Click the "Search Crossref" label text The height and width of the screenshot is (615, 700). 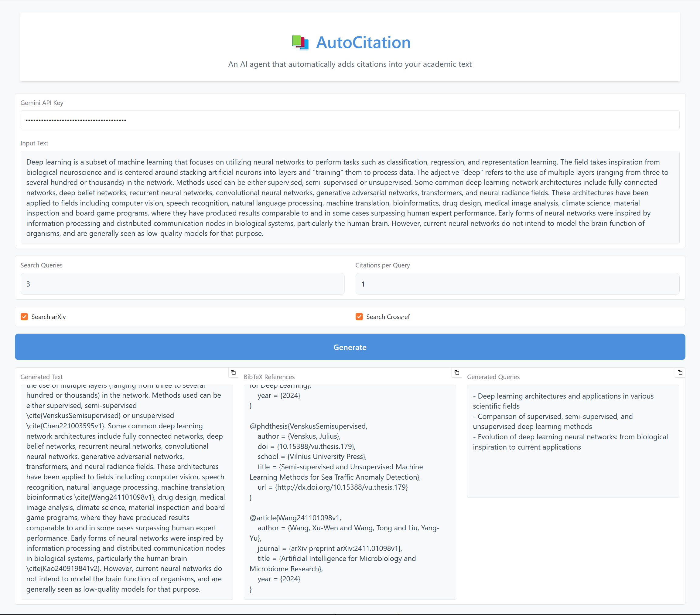tap(388, 317)
